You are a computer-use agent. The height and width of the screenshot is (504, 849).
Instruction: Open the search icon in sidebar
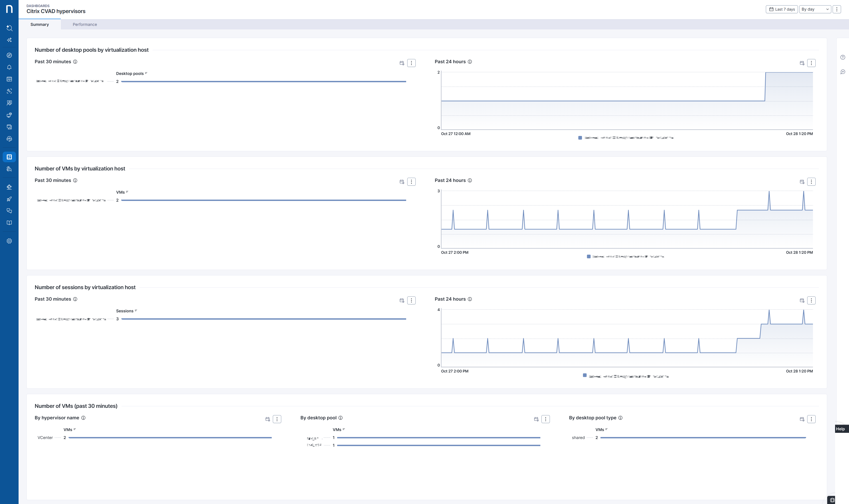9,28
